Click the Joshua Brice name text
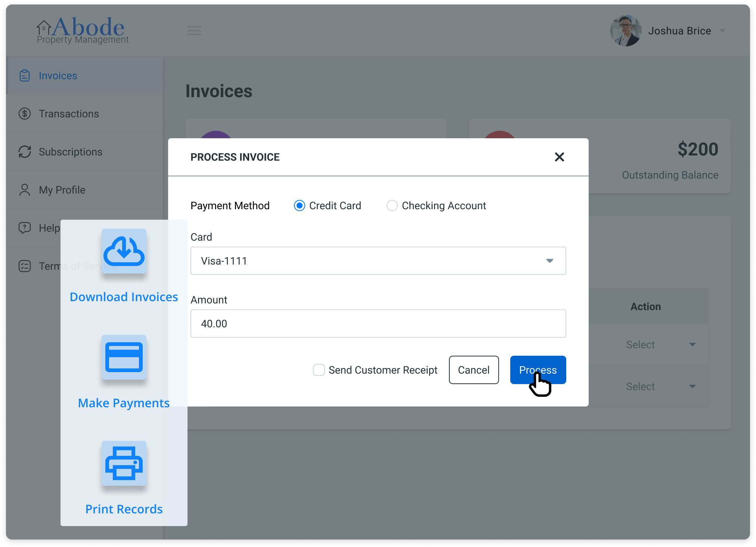This screenshot has width=756, height=547. pos(680,31)
